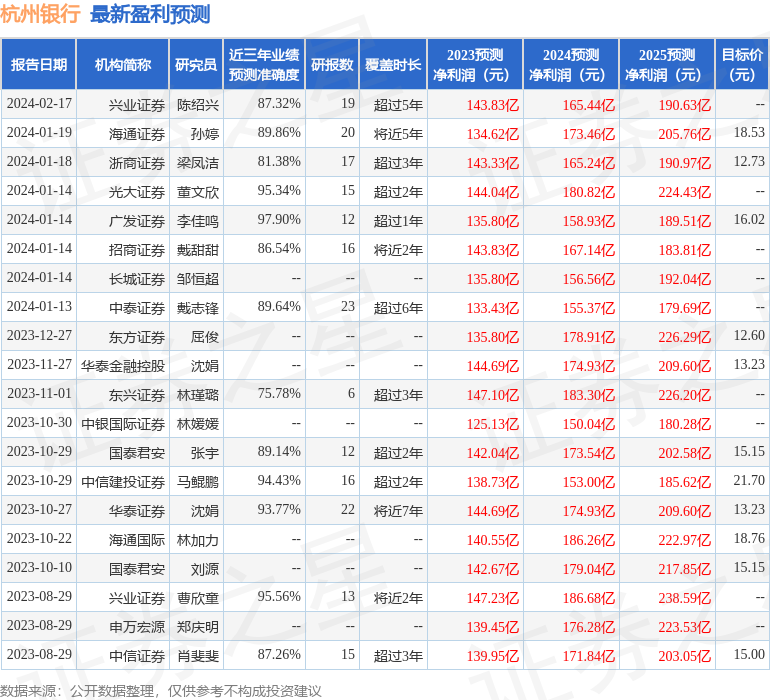Click the 2024预测净利润 column header
The image size is (770, 700).
click(x=571, y=64)
